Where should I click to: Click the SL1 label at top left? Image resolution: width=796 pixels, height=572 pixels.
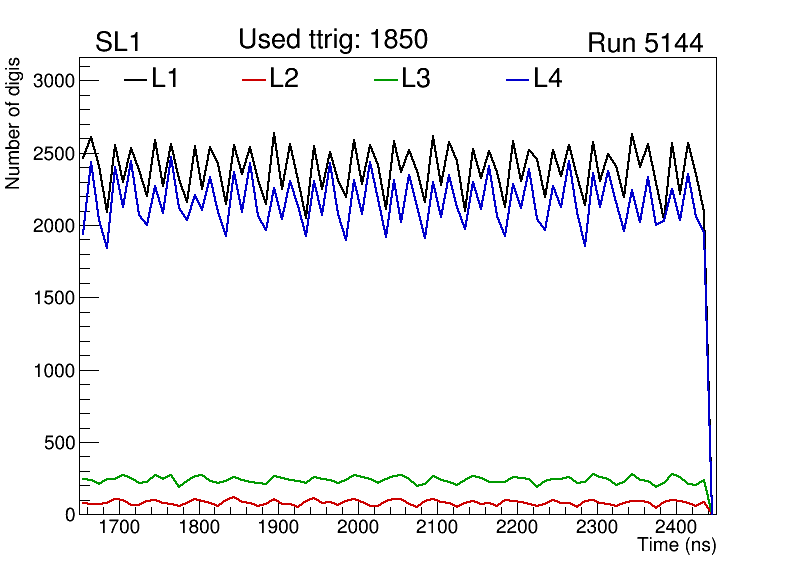pyautogui.click(x=116, y=43)
